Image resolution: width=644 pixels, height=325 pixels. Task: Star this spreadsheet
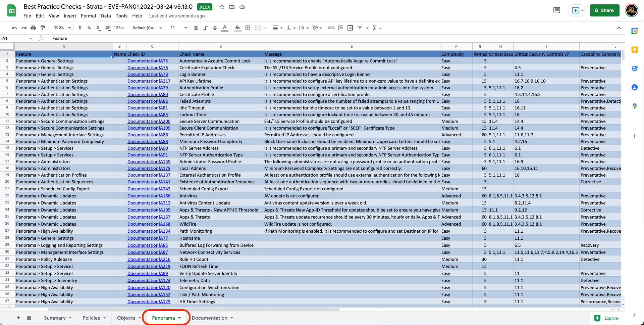222,7
